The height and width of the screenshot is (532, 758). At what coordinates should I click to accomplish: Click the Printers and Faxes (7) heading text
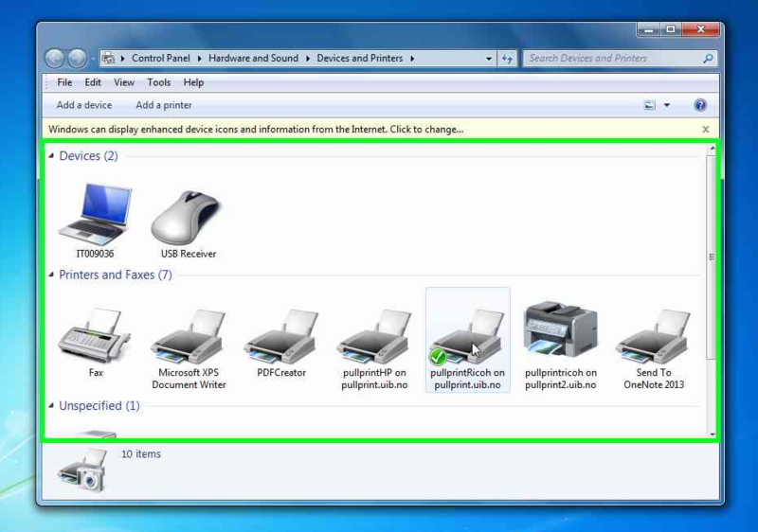click(x=116, y=275)
